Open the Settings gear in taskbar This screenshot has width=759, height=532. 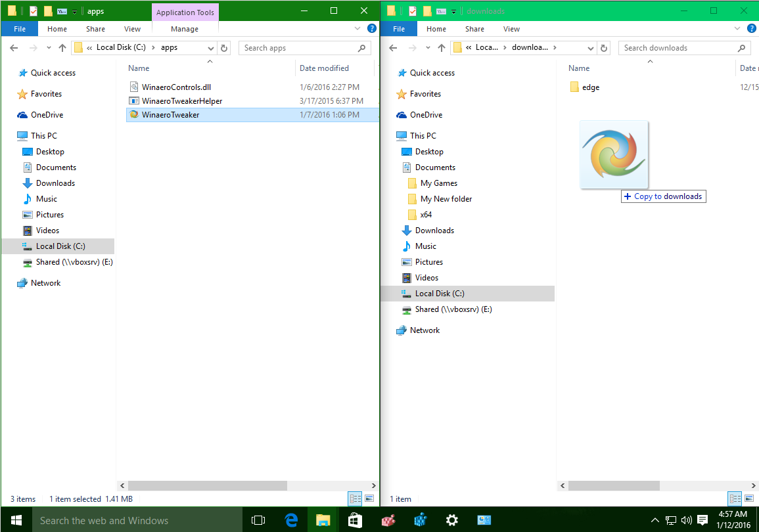[x=451, y=520]
